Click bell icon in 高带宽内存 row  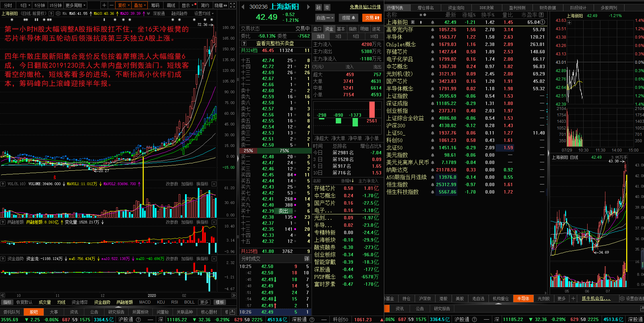coord(432,30)
